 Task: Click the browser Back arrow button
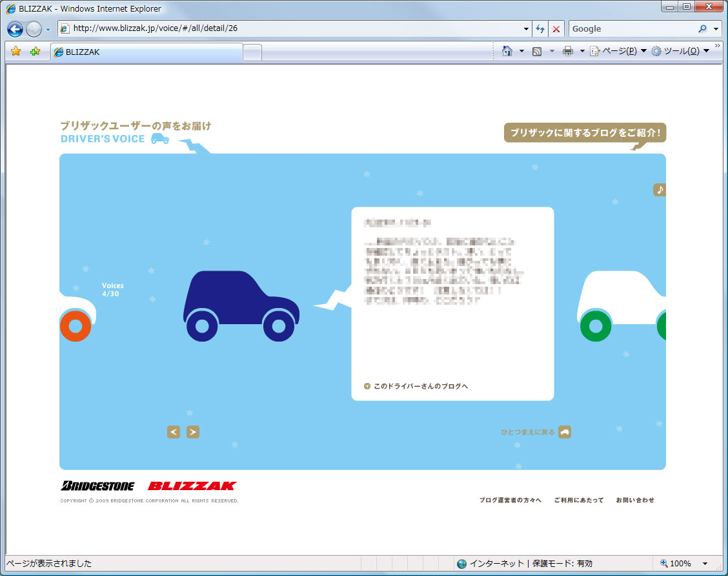pyautogui.click(x=15, y=29)
